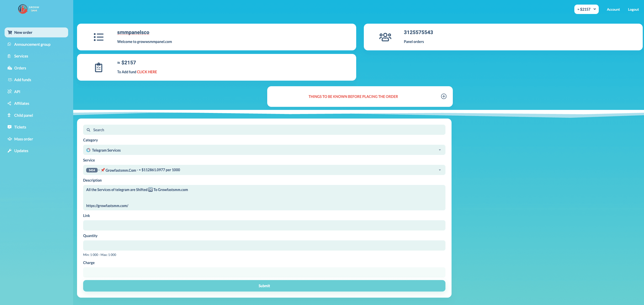Screen dimensions: 644x305
Task: Click the users group icon by Panel orders
Action: 385,37
